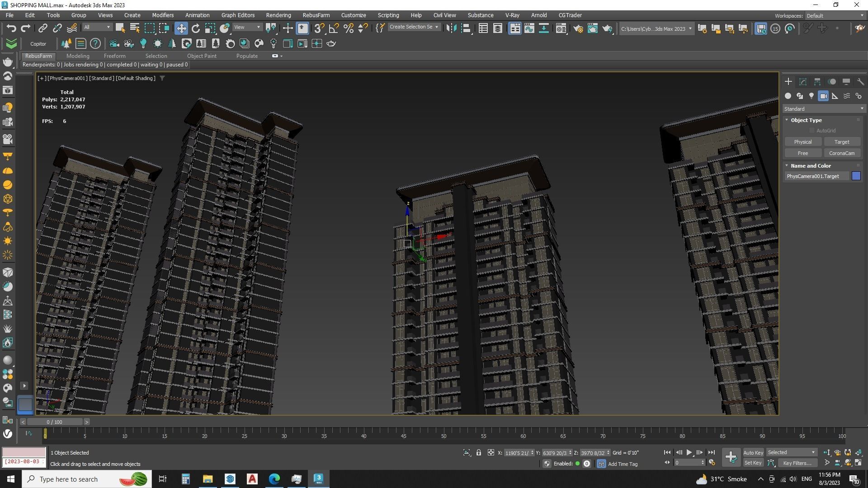Open the selection filter All dropdown
Screen dimensions: 868x488
tap(97, 27)
